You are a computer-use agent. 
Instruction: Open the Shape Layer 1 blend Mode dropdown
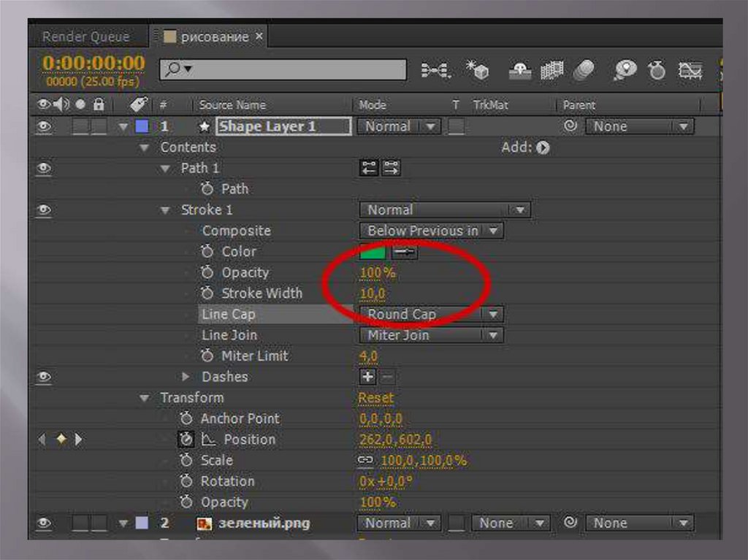(x=399, y=126)
